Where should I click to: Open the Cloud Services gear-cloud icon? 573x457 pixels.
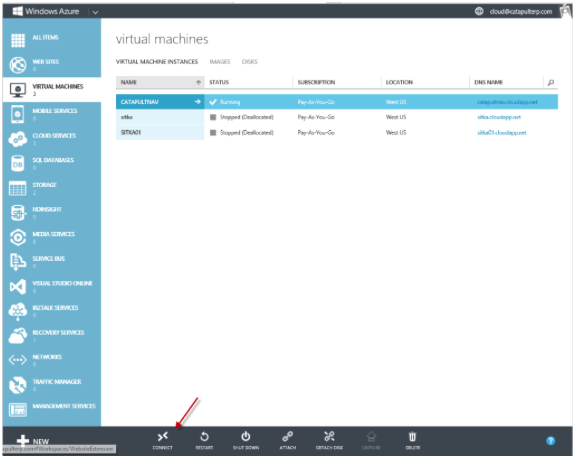18,139
